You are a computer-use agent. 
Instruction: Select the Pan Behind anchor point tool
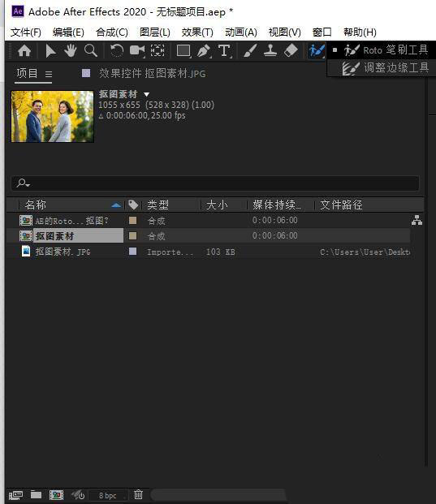158,51
